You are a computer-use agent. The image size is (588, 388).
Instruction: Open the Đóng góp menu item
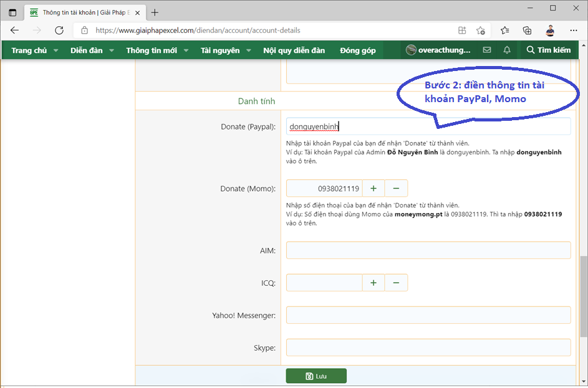tap(358, 50)
